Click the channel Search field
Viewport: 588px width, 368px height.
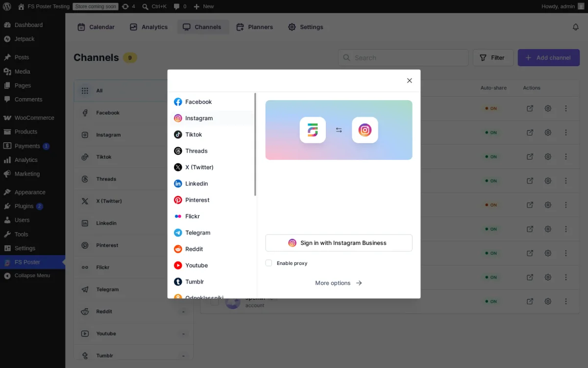click(x=403, y=57)
